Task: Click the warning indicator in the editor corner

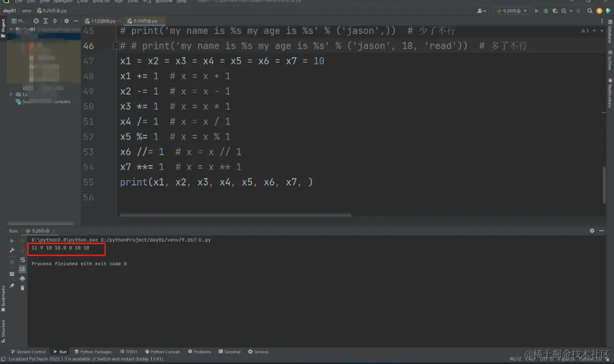Action: [585, 30]
